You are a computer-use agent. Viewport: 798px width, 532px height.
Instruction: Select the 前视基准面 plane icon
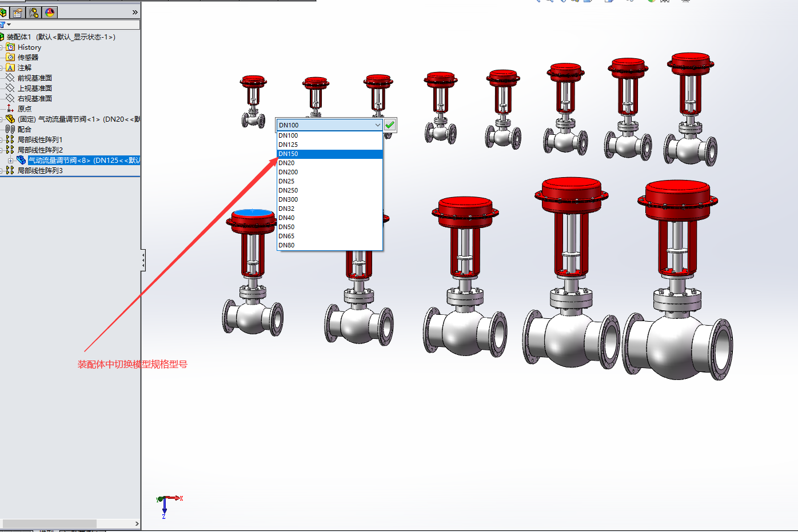pyautogui.click(x=10, y=78)
